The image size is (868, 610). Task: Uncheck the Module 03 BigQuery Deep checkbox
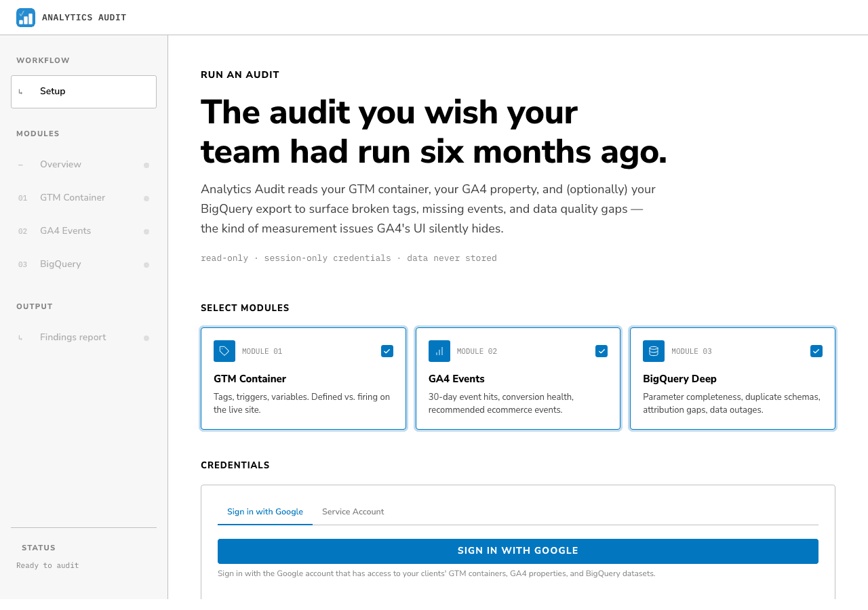click(816, 351)
